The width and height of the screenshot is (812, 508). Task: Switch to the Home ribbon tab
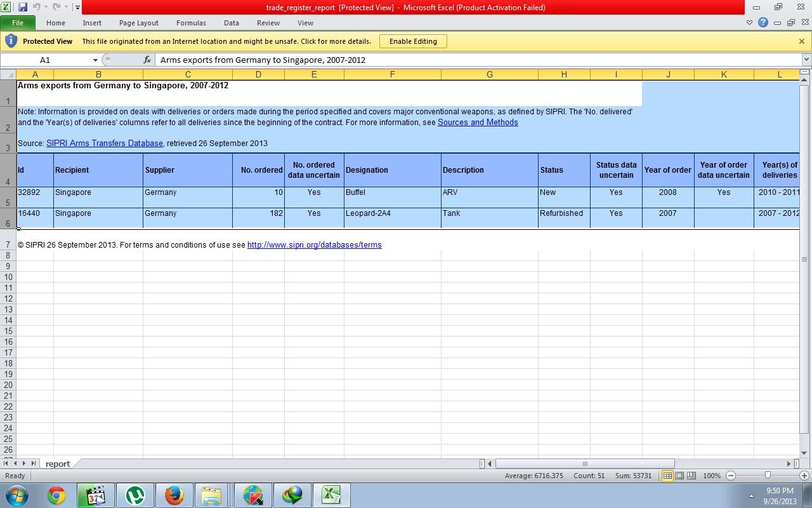[x=55, y=23]
